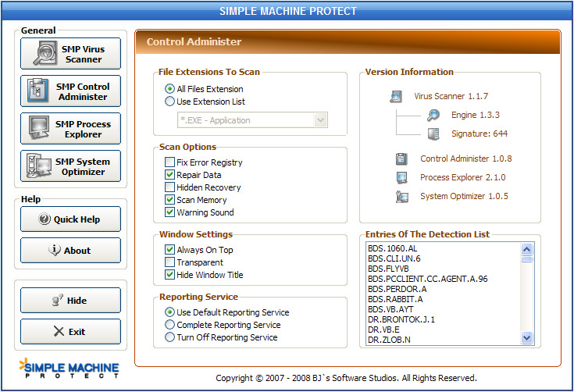
Task: Click the Process Explorer 2.1.0 version icon
Action: (401, 177)
